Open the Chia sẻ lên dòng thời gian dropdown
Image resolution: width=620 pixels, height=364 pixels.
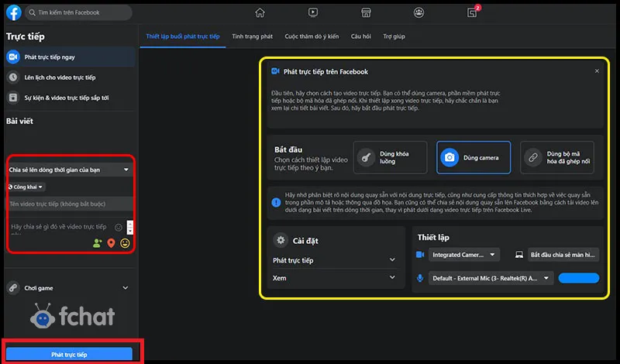pos(68,169)
